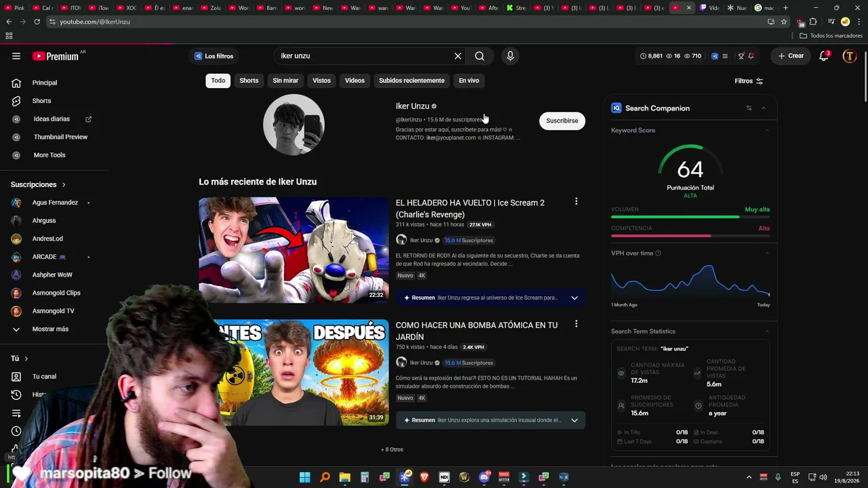Open vidIQ trophy achievements icon
This screenshot has height=488, width=868.
741,56
